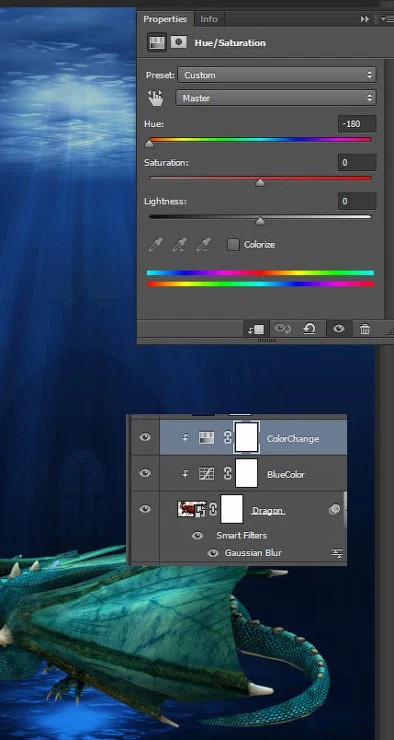Click the clipping arrow on ColorChange layer

click(x=186, y=437)
